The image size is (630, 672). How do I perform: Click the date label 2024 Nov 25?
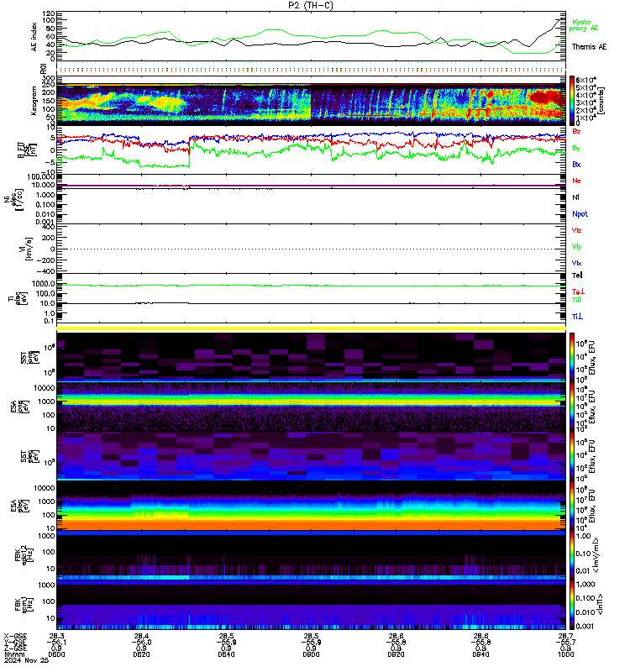[x=26, y=660]
